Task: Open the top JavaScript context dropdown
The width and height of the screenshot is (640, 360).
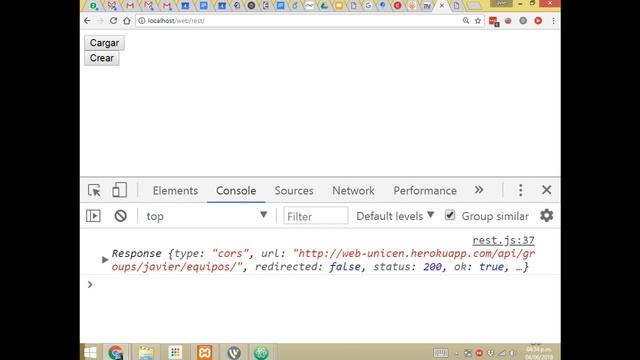Action: pos(206,216)
